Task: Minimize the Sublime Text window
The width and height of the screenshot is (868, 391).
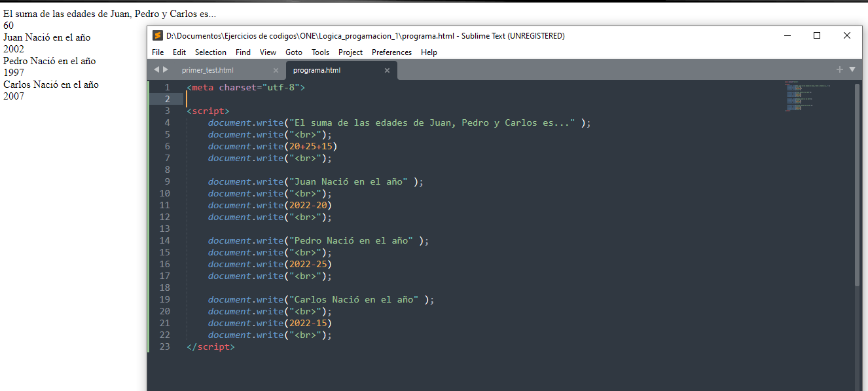Action: (x=787, y=36)
